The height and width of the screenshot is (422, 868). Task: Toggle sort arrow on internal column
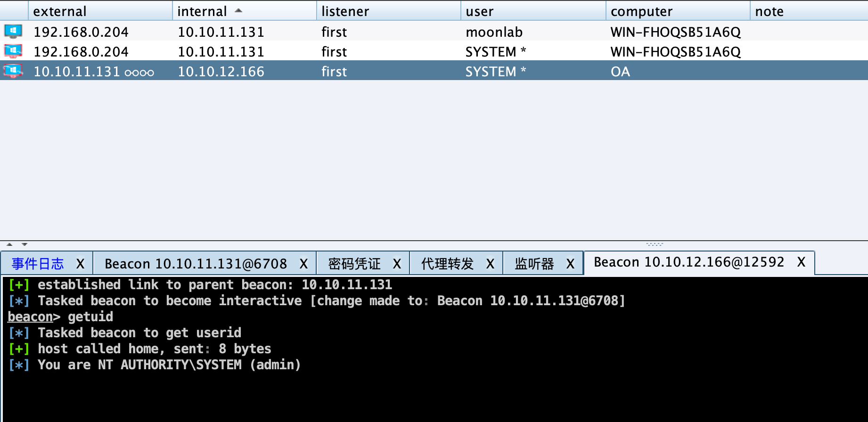click(x=238, y=10)
